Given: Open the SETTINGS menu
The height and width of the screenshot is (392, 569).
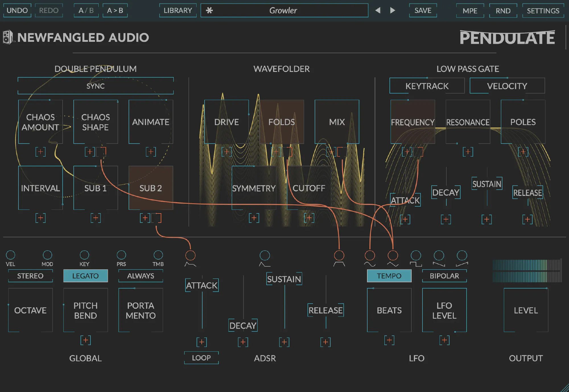Looking at the screenshot, I should (543, 11).
